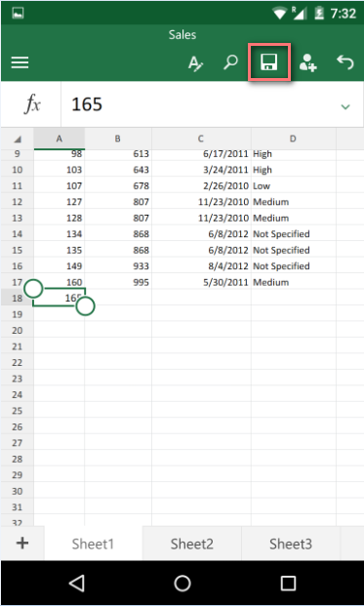Screen dimensions: 364x606
Task: Open the text editing (A with pencil) tool
Action: pyautogui.click(x=195, y=62)
